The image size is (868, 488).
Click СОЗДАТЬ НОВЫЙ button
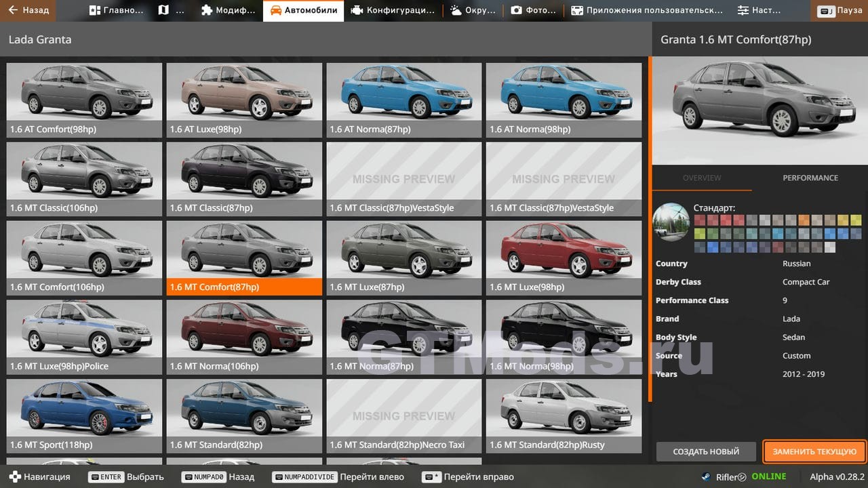click(706, 451)
